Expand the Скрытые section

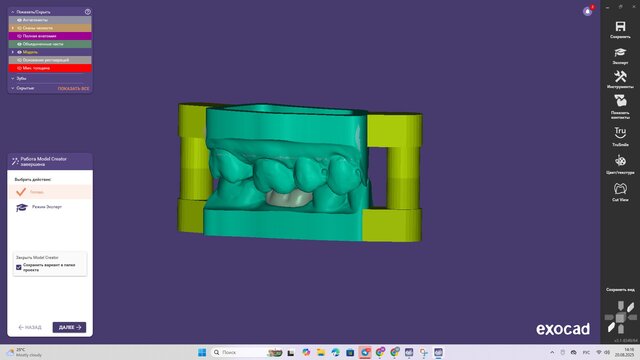13,88
